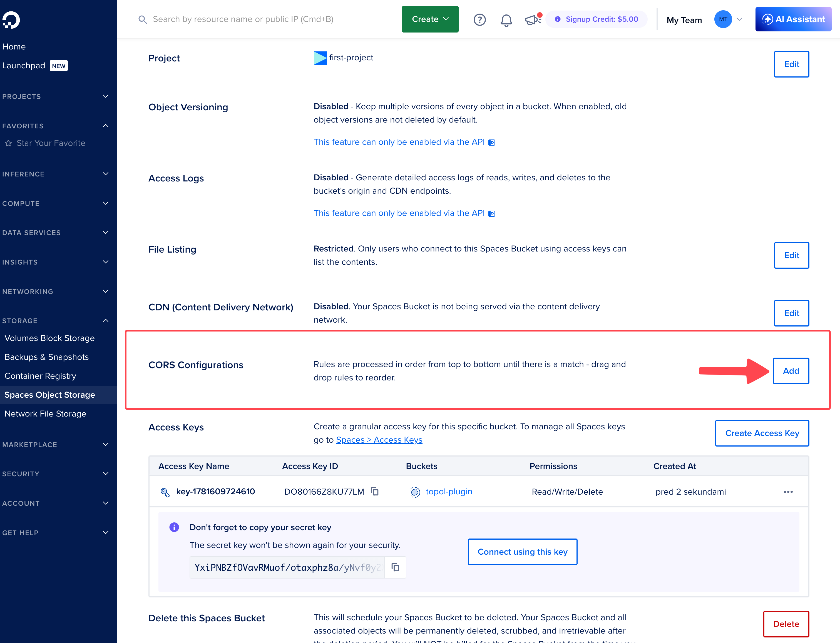Collapse the Favorites section

click(x=106, y=126)
